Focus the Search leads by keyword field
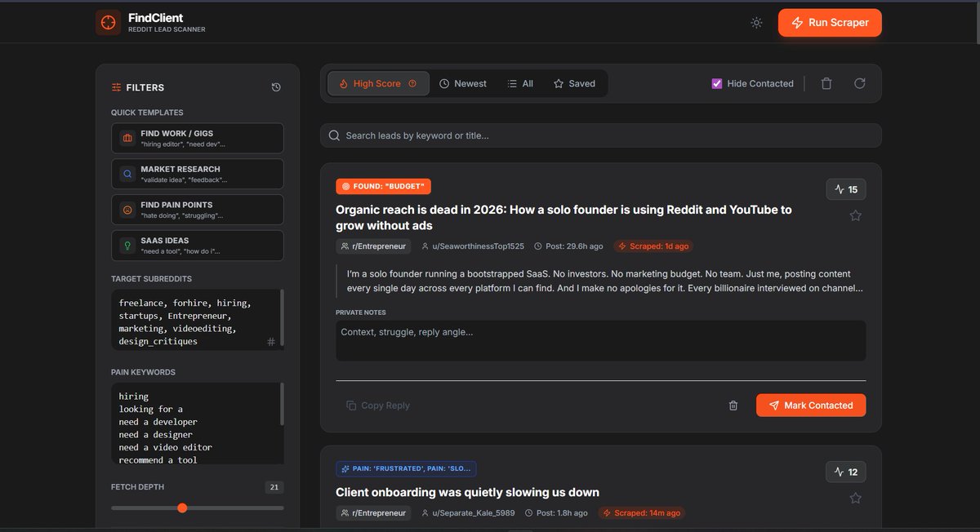Image resolution: width=980 pixels, height=532 pixels. [x=601, y=135]
